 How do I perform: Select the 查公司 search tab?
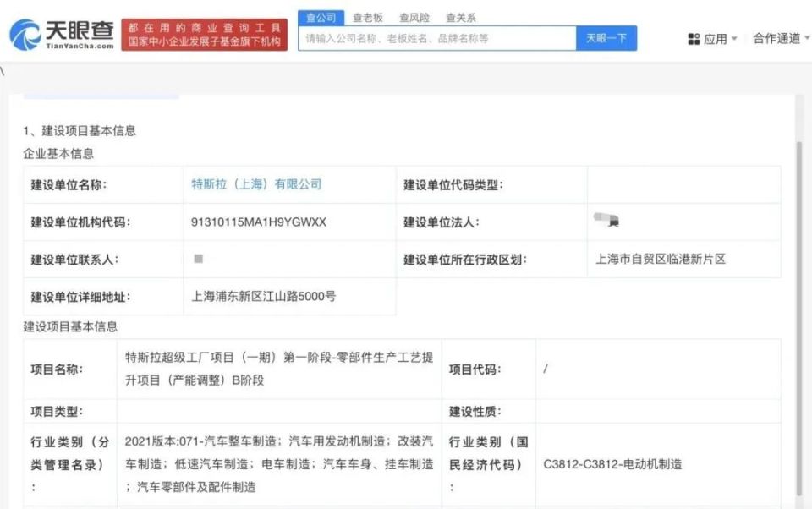point(321,18)
